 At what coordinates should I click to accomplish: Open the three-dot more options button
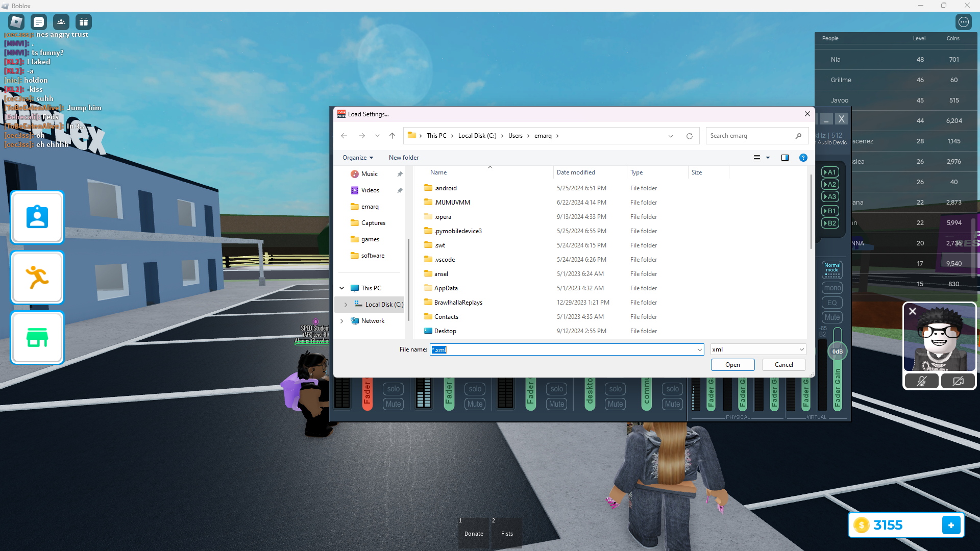click(964, 22)
